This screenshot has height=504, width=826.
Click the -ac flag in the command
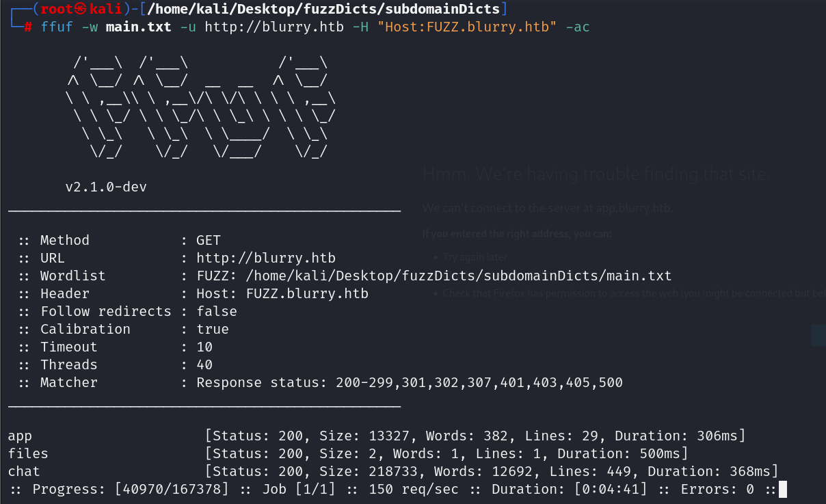click(578, 28)
